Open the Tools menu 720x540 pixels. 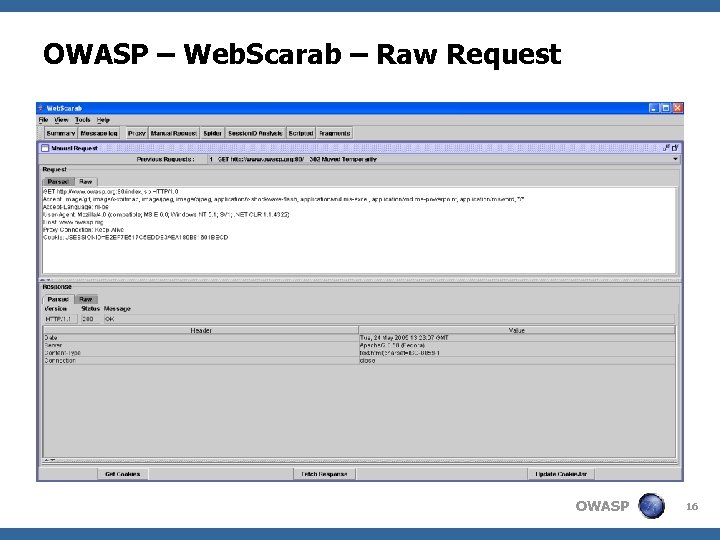coord(83,120)
